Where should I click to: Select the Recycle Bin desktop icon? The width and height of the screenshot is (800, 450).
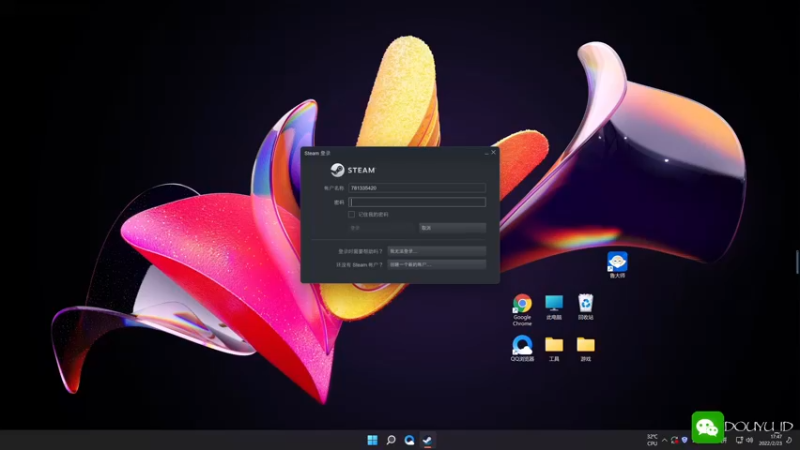click(x=585, y=307)
